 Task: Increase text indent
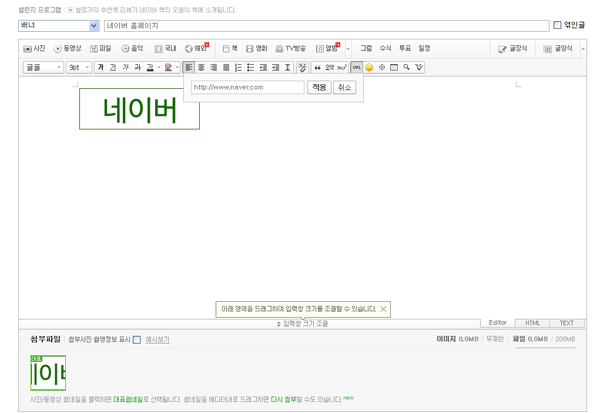(276, 67)
